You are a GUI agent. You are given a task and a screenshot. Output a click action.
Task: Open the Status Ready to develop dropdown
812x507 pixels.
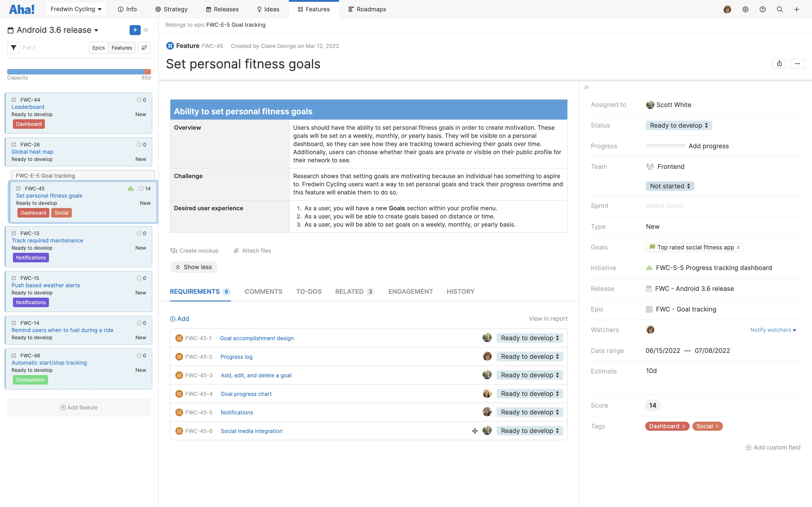(679, 125)
